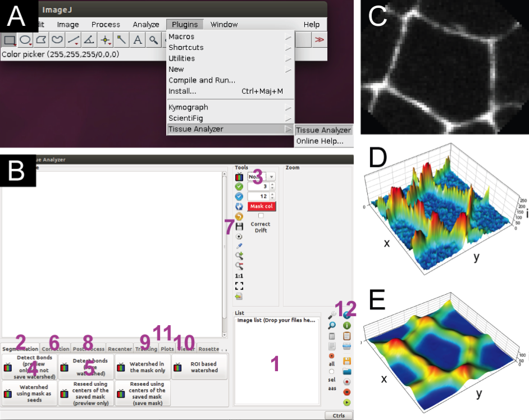Select the Straight line tool

tap(73, 40)
